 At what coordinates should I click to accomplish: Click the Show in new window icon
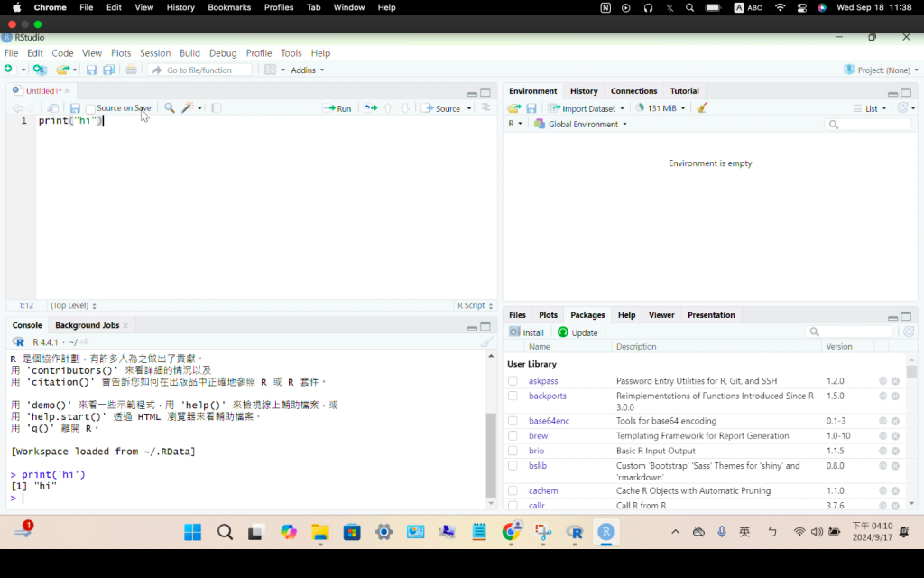(52, 108)
